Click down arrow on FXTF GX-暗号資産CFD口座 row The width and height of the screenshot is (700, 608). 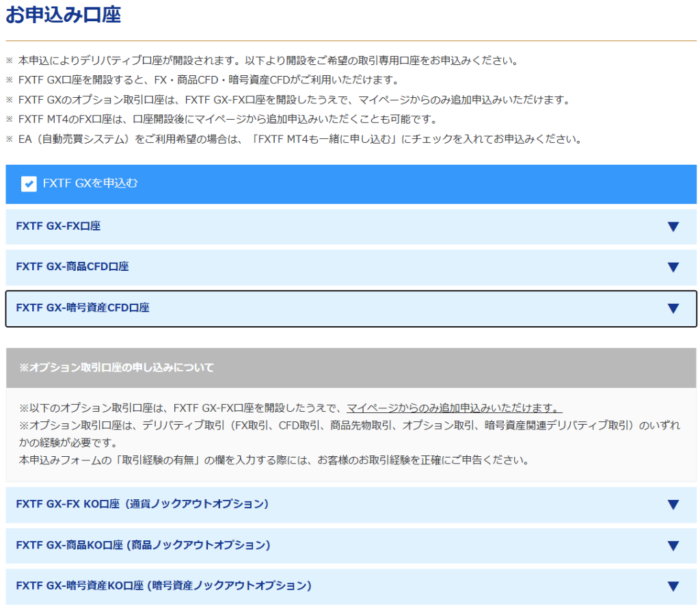pyautogui.click(x=673, y=308)
